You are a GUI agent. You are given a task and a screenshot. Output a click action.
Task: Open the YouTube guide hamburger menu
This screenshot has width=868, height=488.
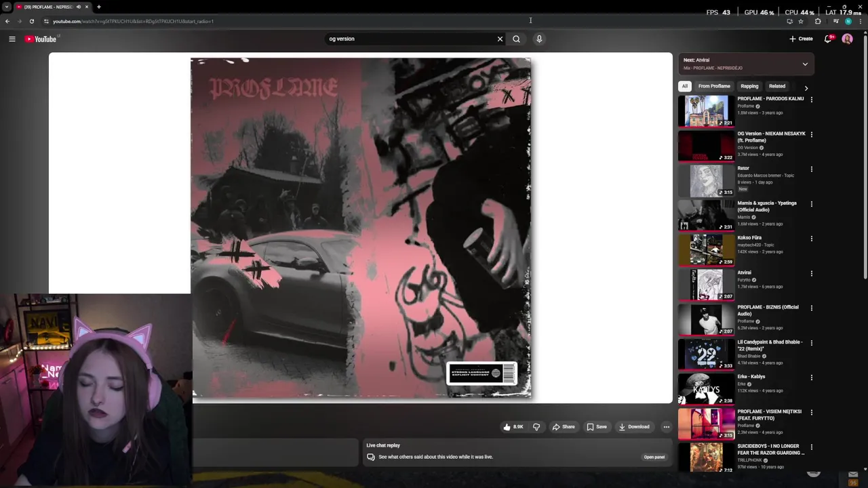point(12,39)
